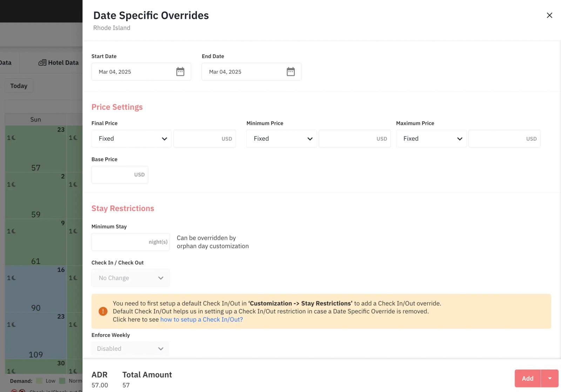Viewport: 561px width, 392px height.
Task: Click the Final Price USD amount field
Action: 205,139
